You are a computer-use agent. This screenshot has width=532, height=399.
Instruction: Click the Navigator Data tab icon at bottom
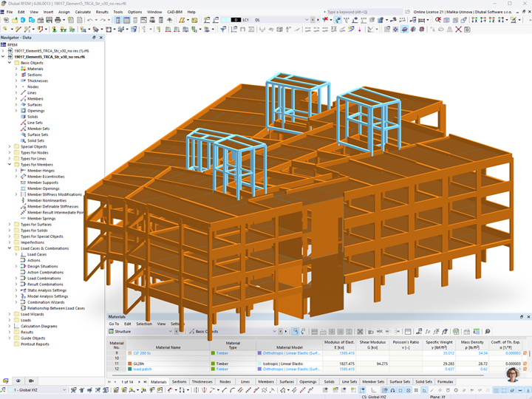(x=6, y=381)
